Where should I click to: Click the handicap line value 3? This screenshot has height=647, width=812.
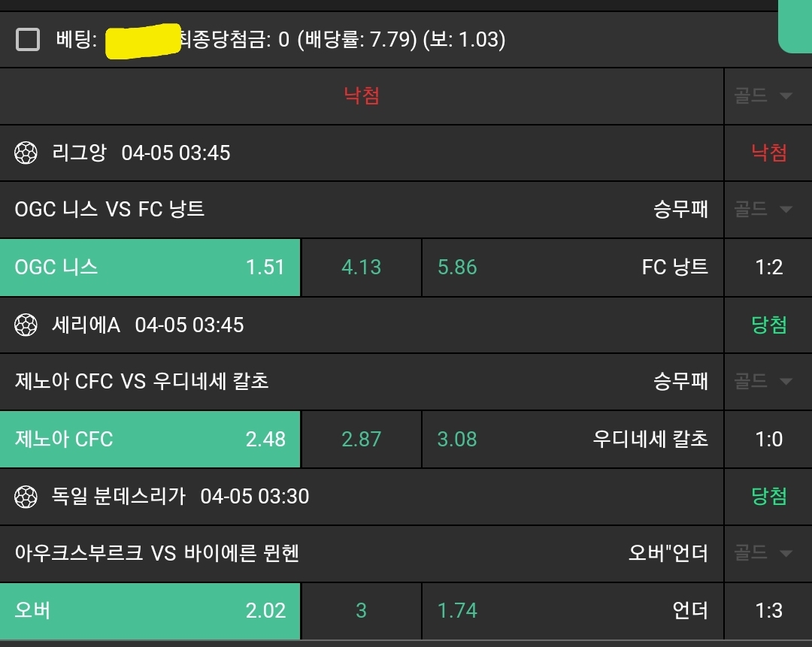[361, 610]
